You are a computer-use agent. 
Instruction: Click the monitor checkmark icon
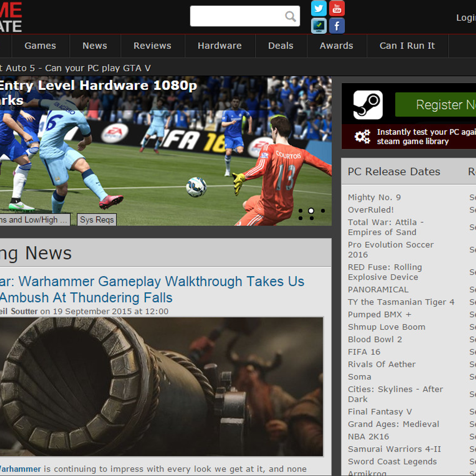tap(319, 26)
